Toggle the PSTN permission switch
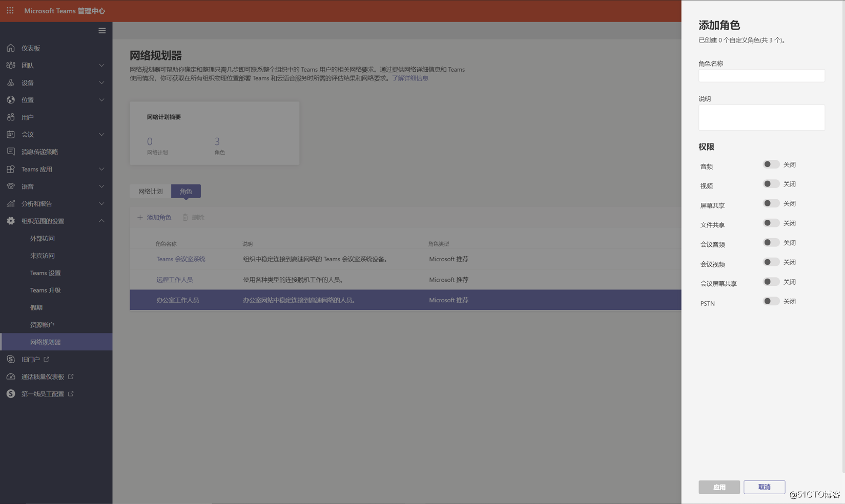 click(771, 301)
